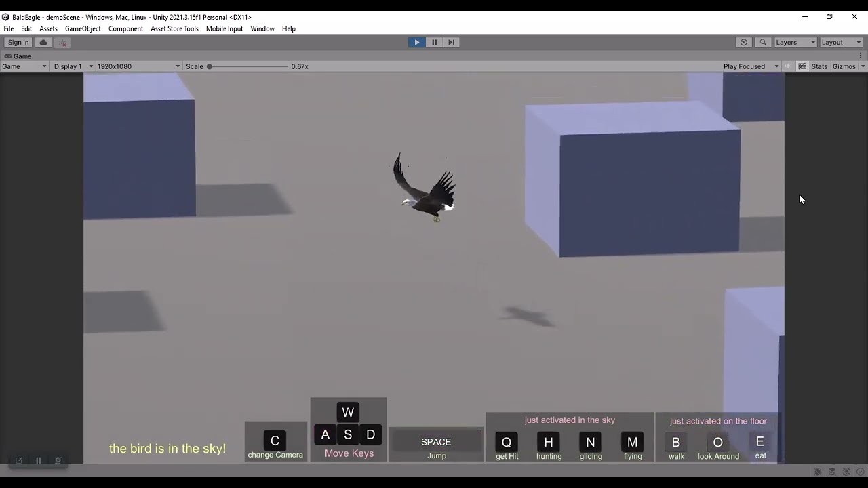The width and height of the screenshot is (868, 488).
Task: Click the H hunting key
Action: coord(549,442)
